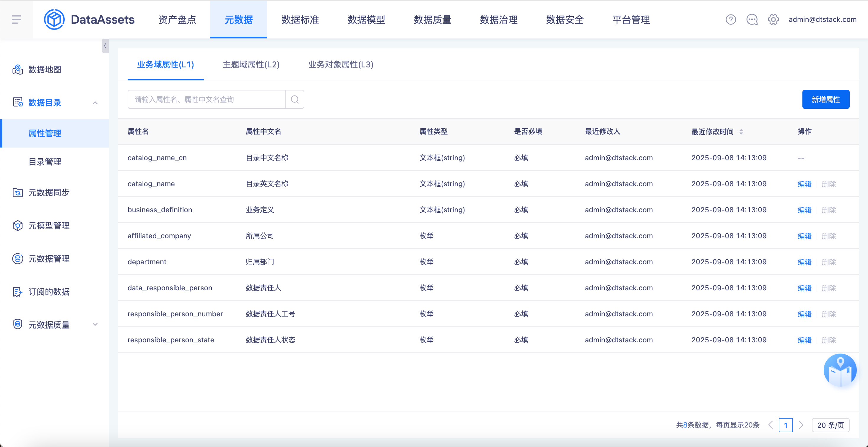Collapse the sidebar with the arrow handle
The image size is (868, 447).
[105, 46]
